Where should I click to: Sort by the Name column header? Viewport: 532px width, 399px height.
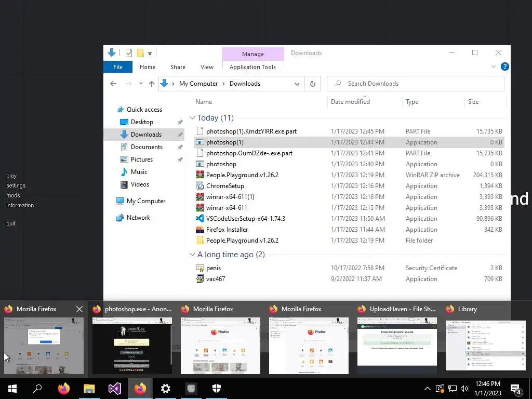click(x=204, y=102)
